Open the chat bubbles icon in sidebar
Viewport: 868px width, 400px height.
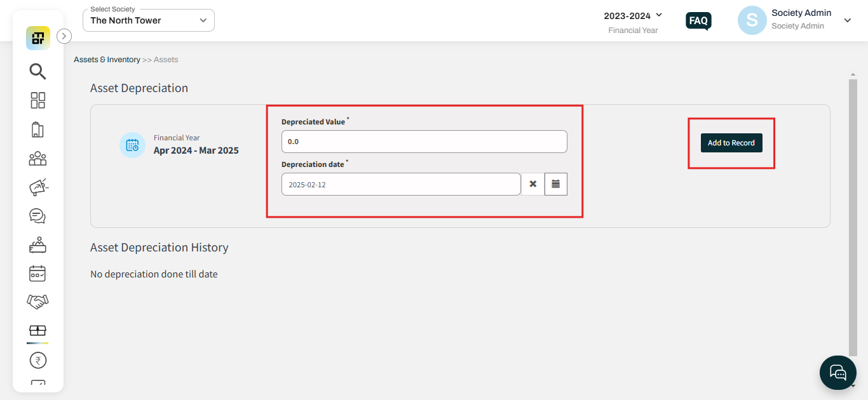(37, 216)
